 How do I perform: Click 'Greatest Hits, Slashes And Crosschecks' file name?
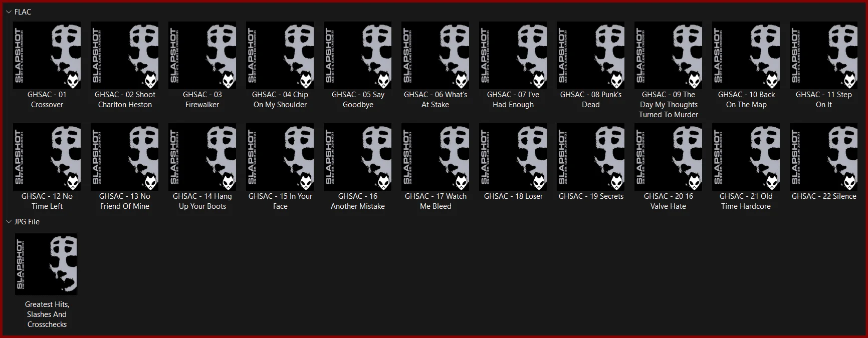(47, 314)
